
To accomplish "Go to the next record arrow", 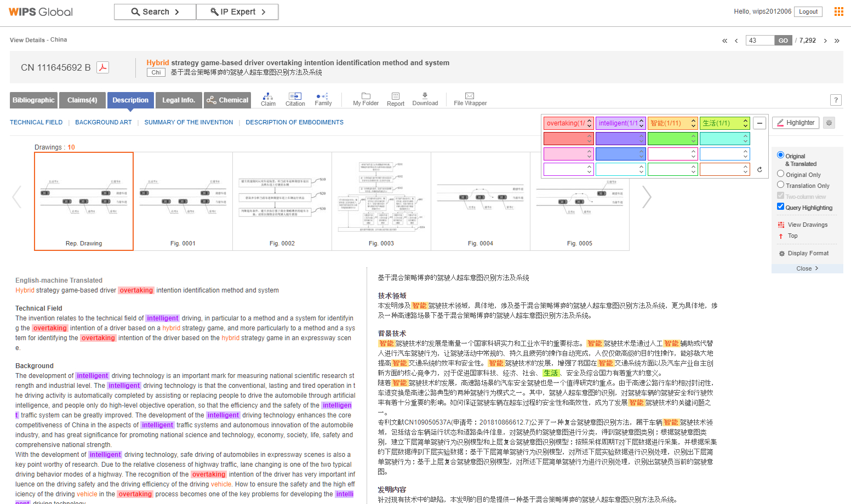I will click(825, 41).
